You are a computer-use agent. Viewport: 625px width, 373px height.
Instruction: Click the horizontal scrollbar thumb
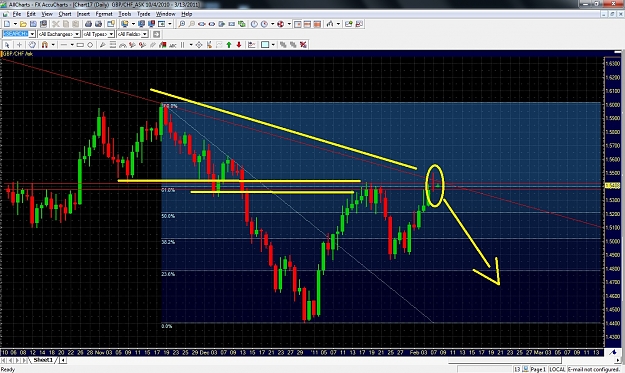(504, 360)
